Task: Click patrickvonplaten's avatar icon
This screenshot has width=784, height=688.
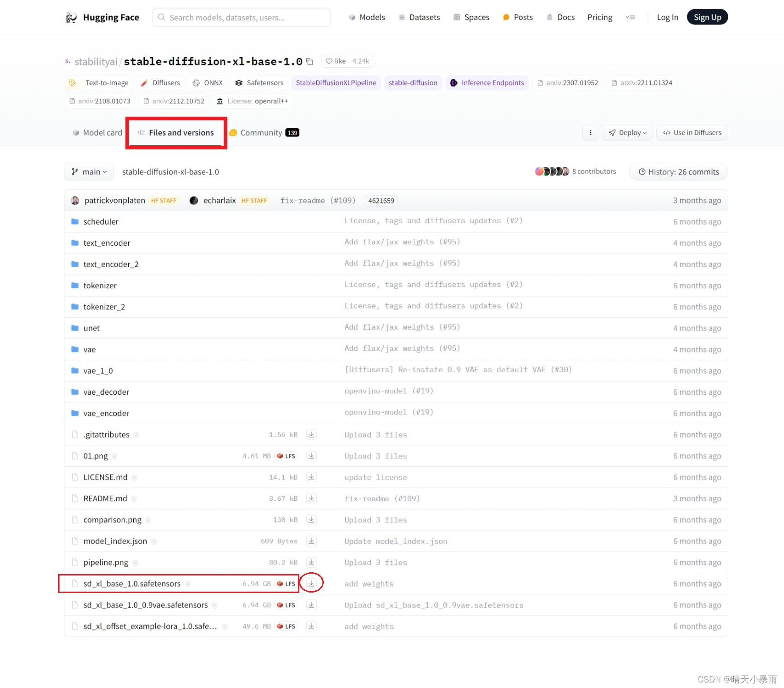Action: 75,201
